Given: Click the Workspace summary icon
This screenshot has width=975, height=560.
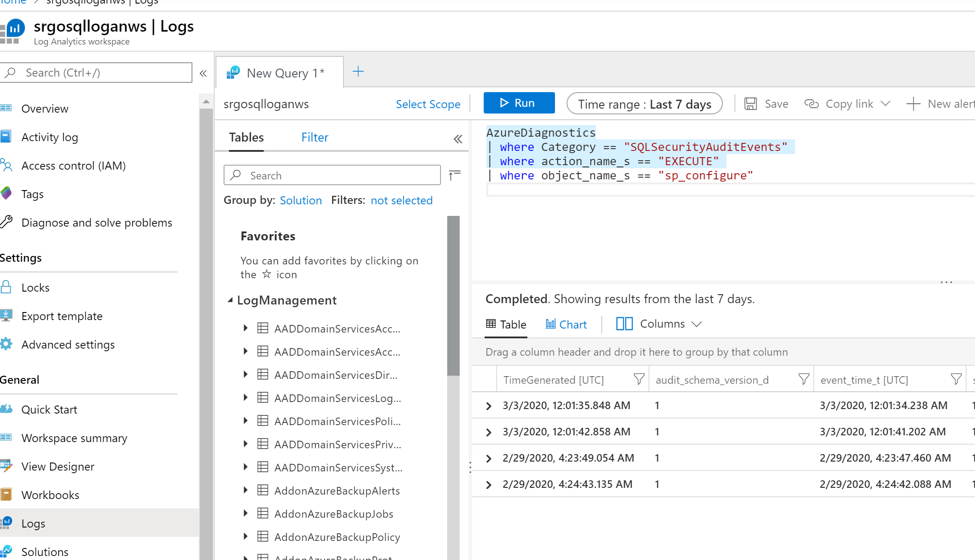Looking at the screenshot, I should (x=6, y=438).
